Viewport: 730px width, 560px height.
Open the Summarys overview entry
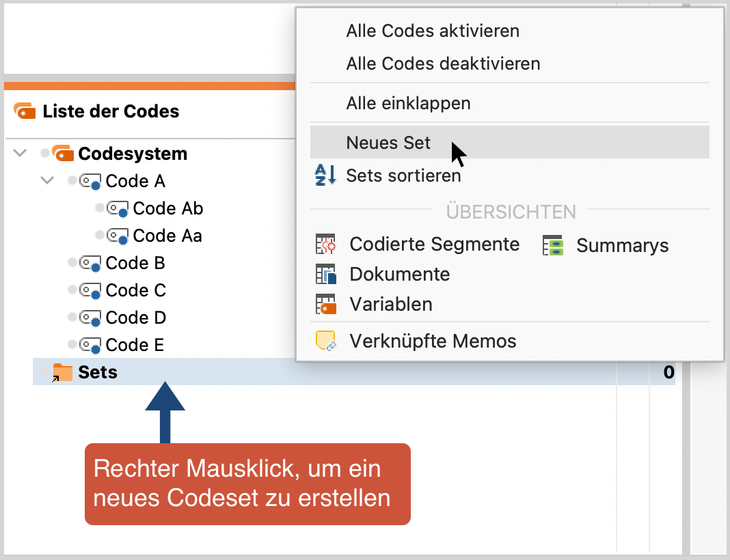point(623,245)
